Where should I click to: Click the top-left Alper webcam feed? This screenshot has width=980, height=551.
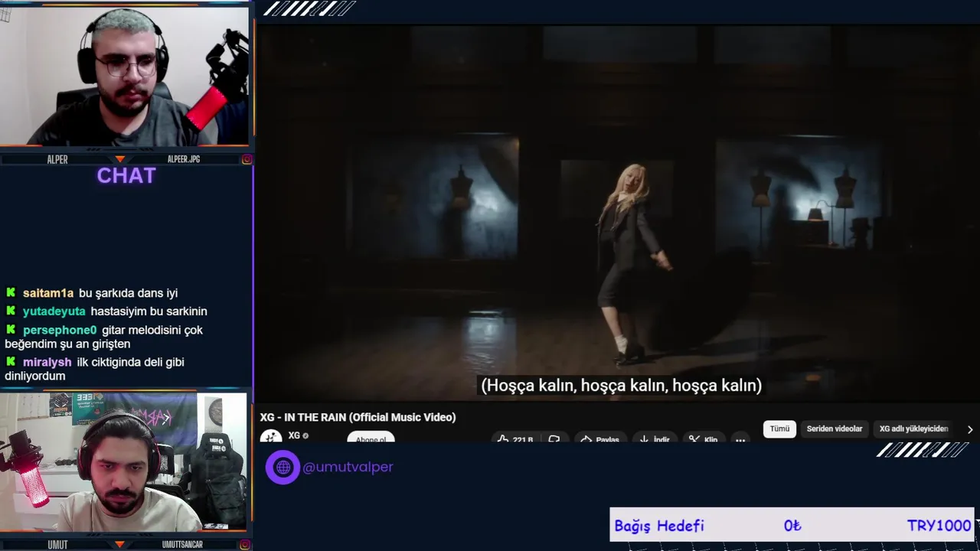[x=124, y=76]
